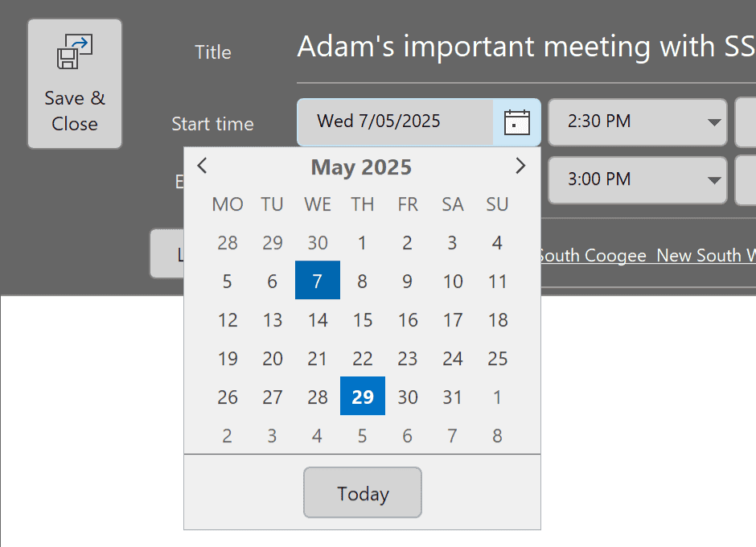Open the start date calendar picker icon
This screenshot has height=547, width=756.
click(x=516, y=122)
